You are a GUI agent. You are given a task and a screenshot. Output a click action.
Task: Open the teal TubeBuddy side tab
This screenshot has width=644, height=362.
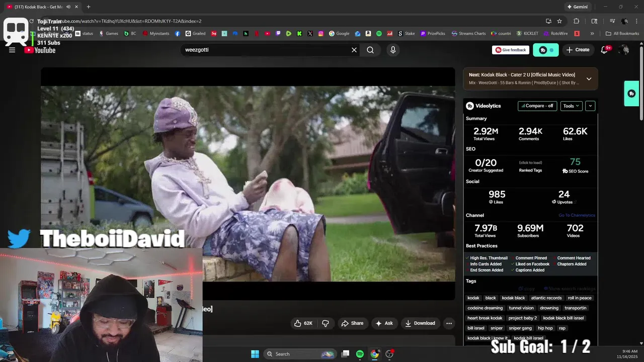tap(631, 94)
